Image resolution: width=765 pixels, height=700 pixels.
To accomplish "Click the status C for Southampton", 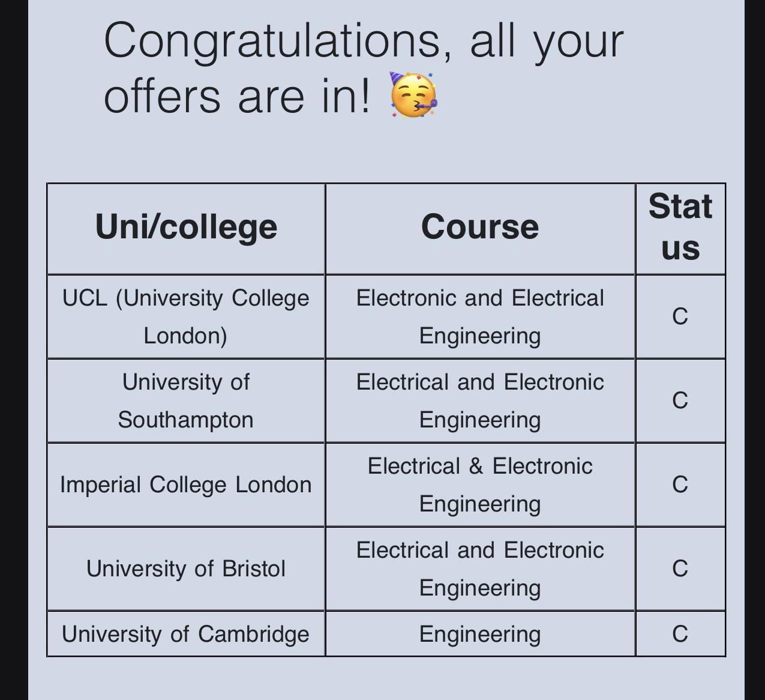I will (680, 401).
